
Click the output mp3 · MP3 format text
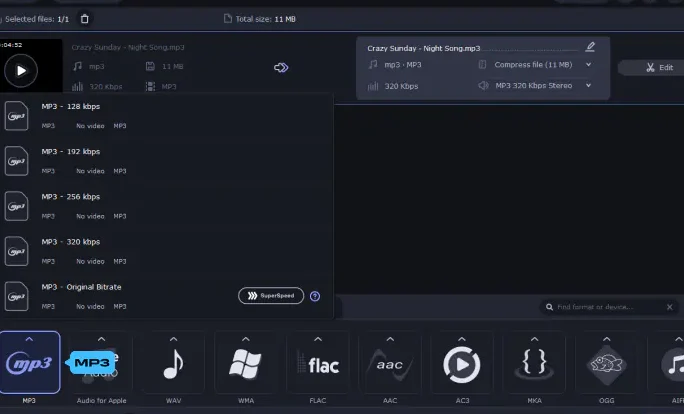(403, 65)
